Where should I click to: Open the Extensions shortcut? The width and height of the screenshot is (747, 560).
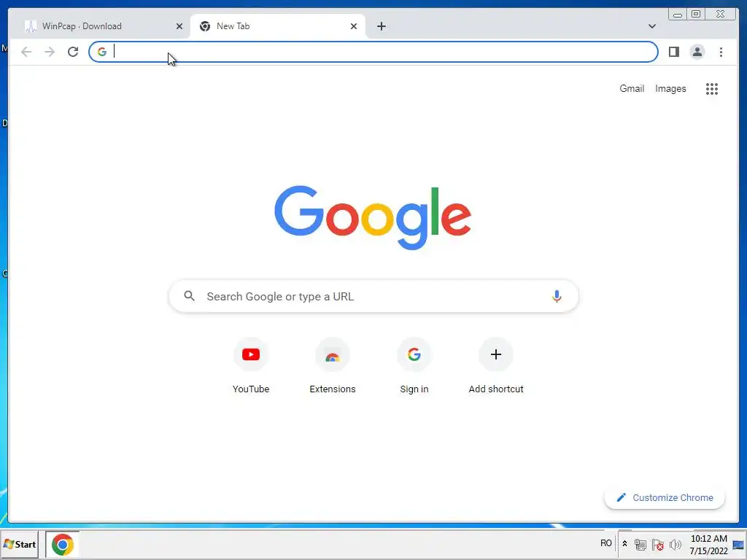point(333,366)
